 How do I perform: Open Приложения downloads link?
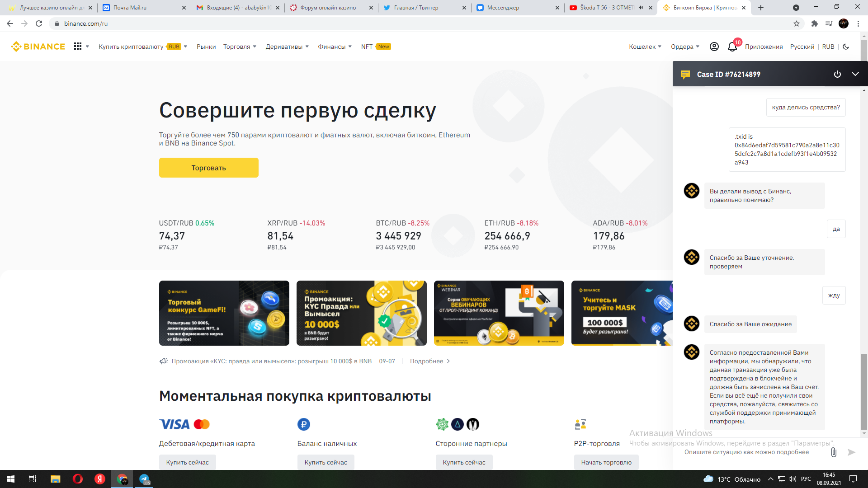(x=764, y=47)
